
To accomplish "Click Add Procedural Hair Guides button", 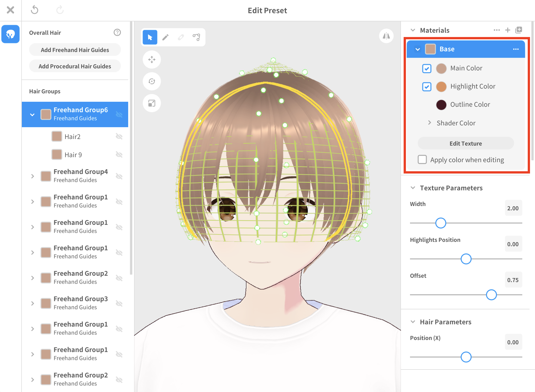I will click(75, 66).
